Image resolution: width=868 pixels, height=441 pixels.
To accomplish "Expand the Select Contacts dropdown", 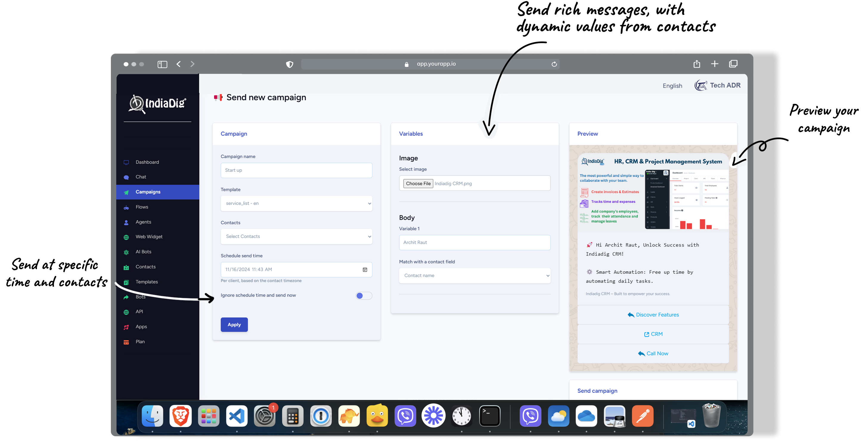I will pyautogui.click(x=296, y=236).
